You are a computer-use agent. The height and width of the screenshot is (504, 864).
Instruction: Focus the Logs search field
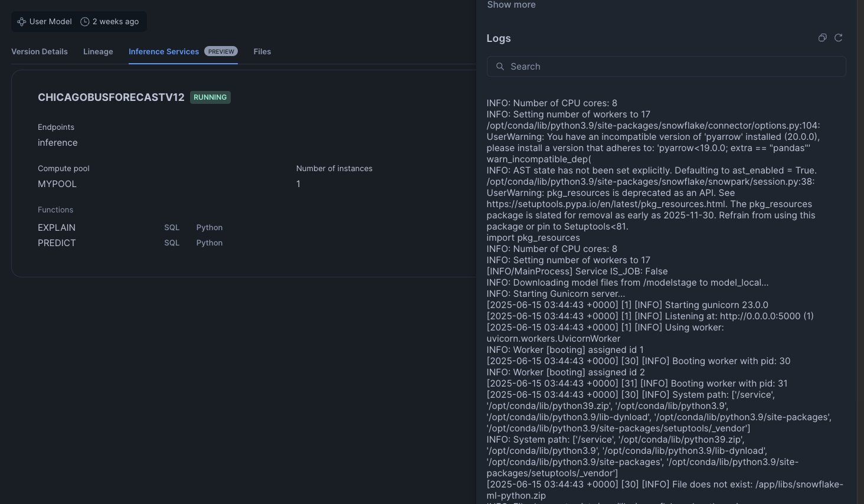(673, 67)
